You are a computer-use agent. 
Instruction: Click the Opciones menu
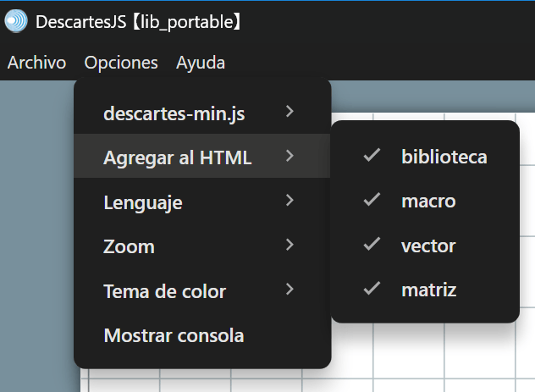(x=121, y=63)
